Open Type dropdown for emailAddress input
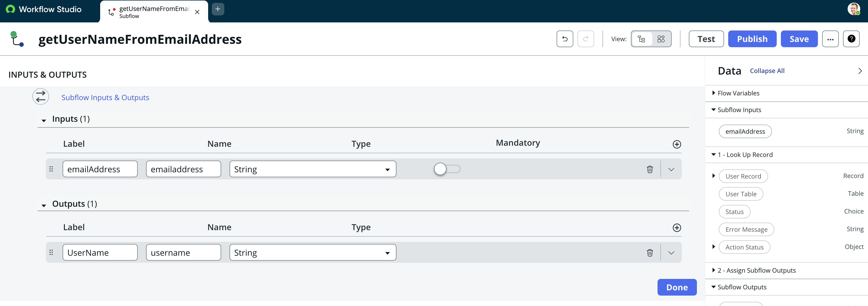 pyautogui.click(x=312, y=169)
